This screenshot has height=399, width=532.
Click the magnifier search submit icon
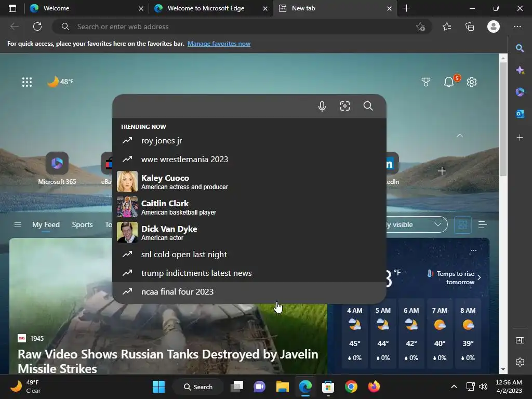coord(368,106)
